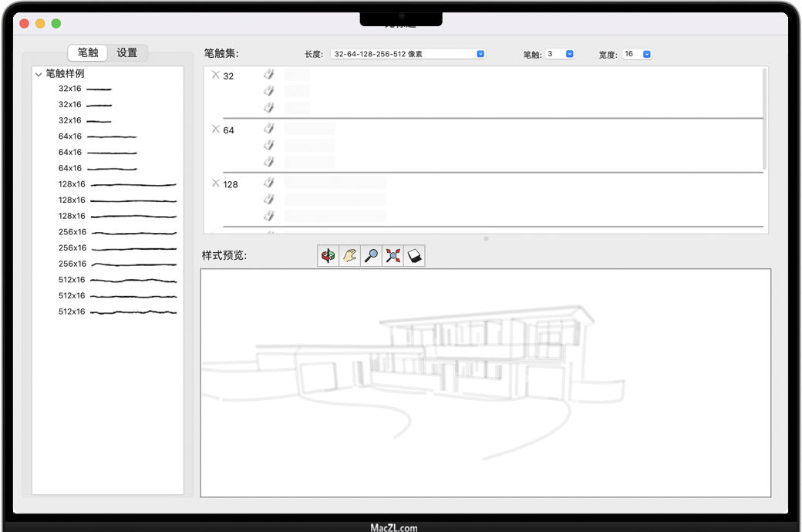
Task: Select the Pan hand tool
Action: pos(350,256)
